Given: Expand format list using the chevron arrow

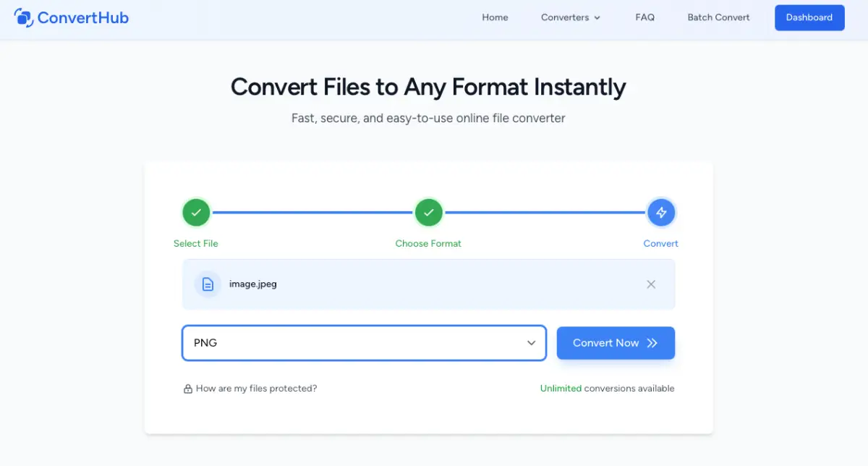Looking at the screenshot, I should [532, 343].
